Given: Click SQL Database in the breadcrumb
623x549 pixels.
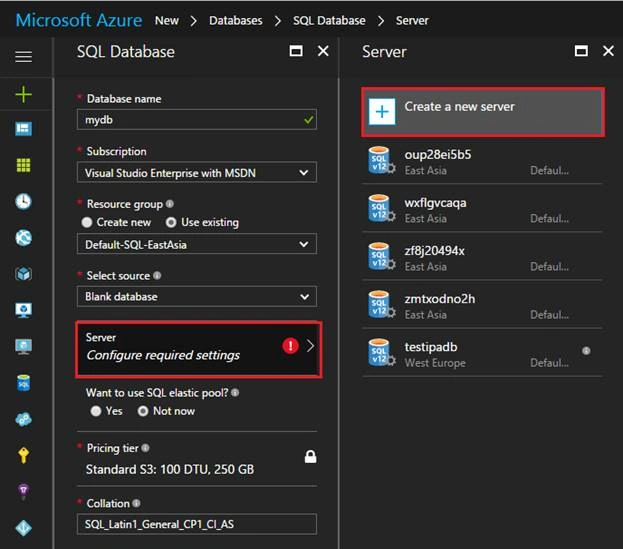Looking at the screenshot, I should click(329, 20).
